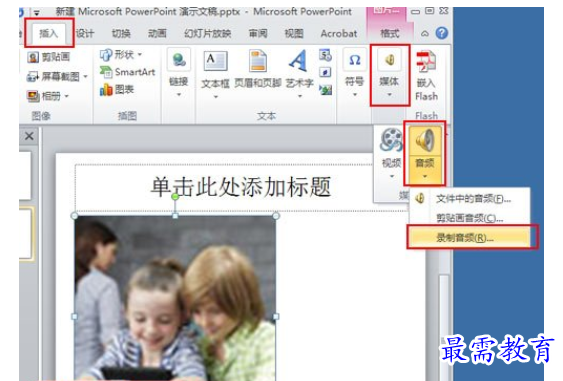This screenshot has height=381, width=563.
Task: Open the 视图 tab
Action: point(294,34)
